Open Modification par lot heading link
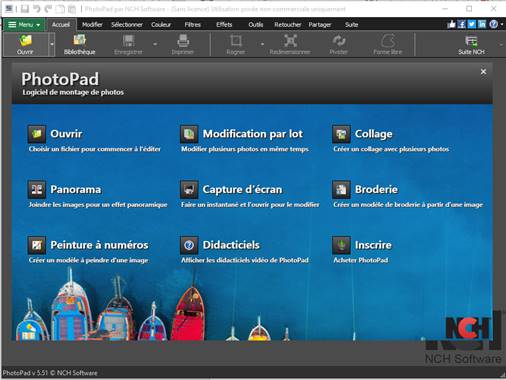This screenshot has width=506, height=380. 253,134
